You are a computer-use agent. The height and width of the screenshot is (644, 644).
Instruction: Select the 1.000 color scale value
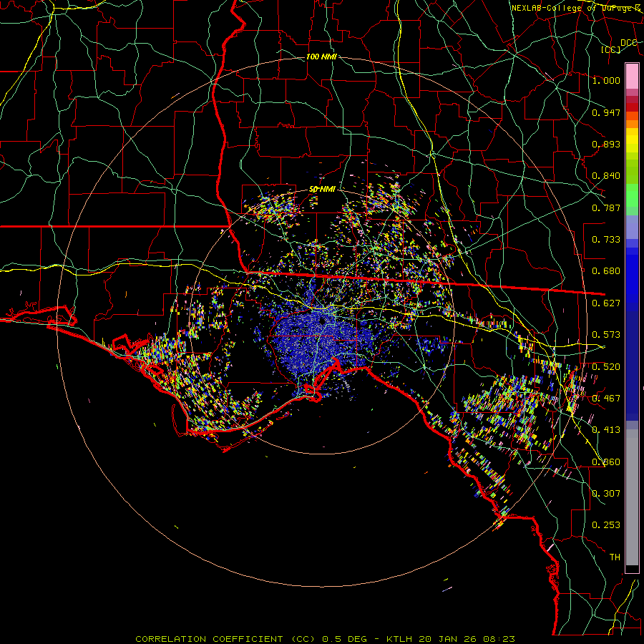tap(606, 80)
